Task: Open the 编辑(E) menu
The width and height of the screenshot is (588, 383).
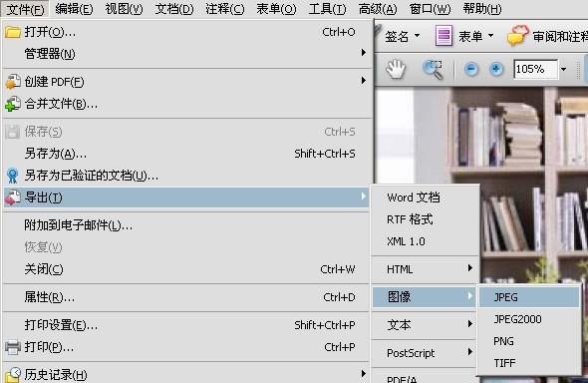Action: (74, 9)
